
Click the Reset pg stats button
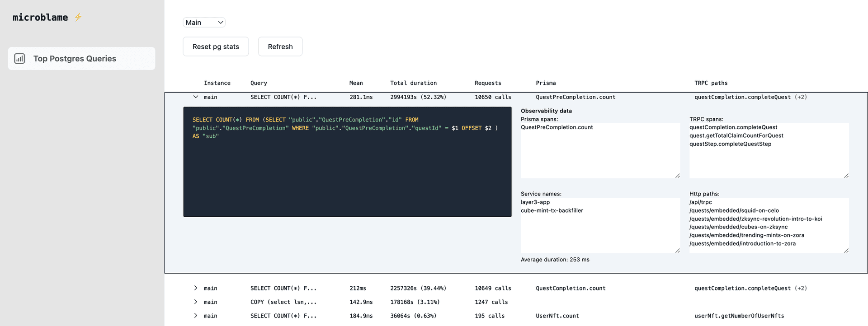[x=216, y=47]
